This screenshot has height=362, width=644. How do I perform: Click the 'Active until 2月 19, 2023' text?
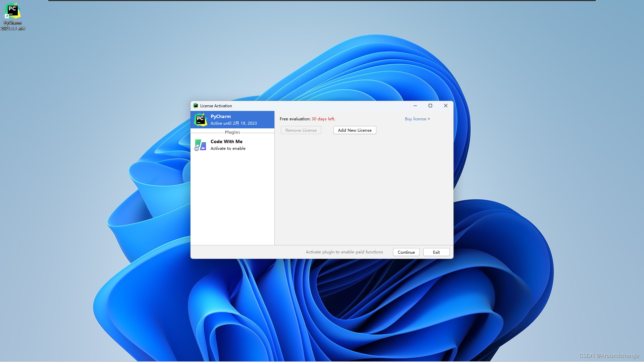coord(234,123)
